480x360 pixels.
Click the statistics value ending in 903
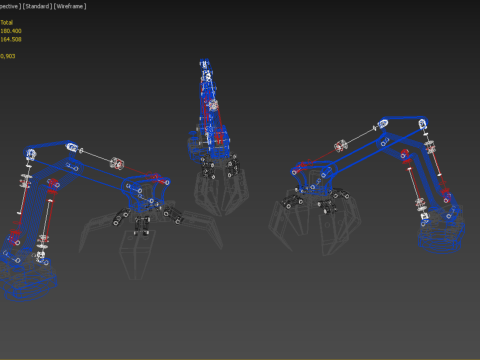(x=8, y=56)
